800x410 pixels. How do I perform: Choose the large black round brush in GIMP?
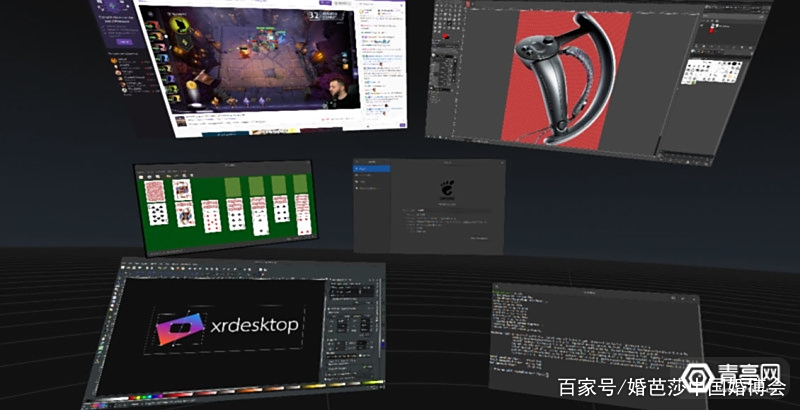pos(734,64)
